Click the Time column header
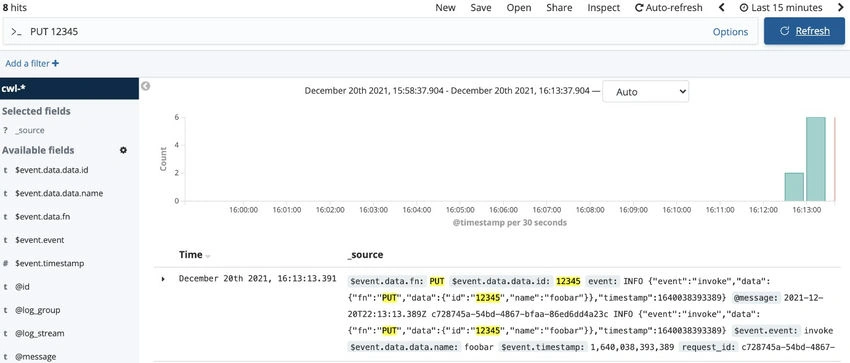This screenshot has height=363, width=850. click(191, 255)
